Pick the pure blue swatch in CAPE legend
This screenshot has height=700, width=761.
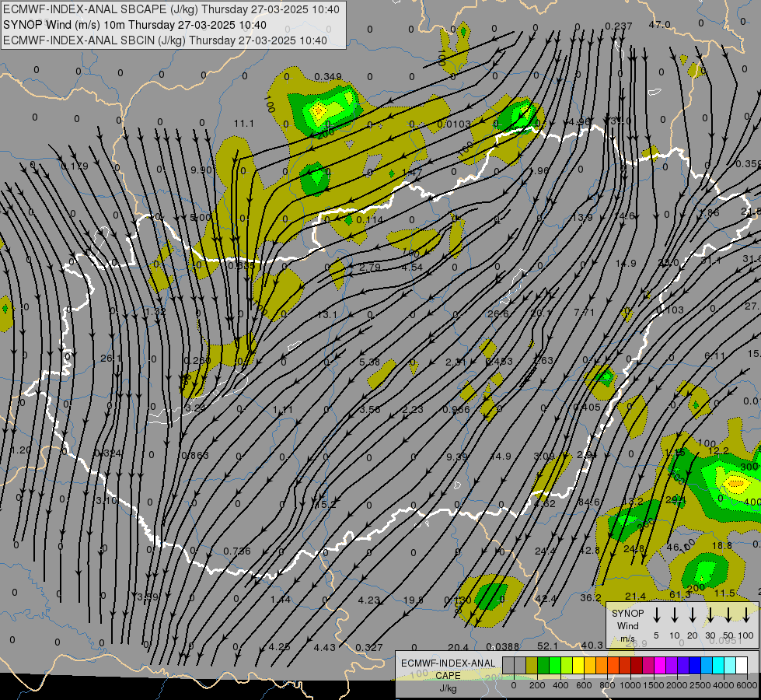pyautogui.click(x=695, y=666)
